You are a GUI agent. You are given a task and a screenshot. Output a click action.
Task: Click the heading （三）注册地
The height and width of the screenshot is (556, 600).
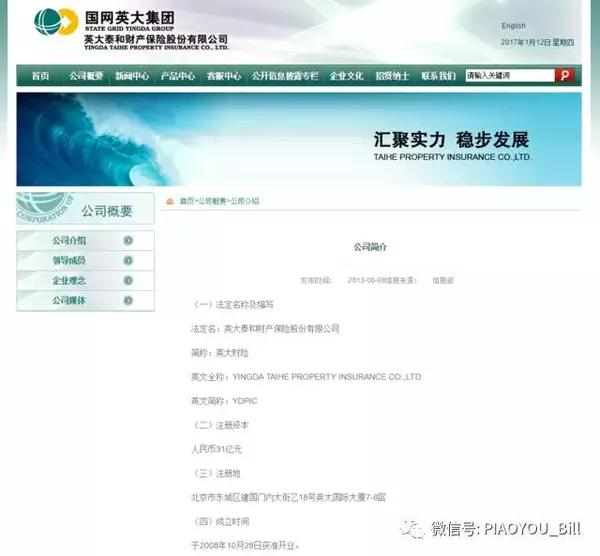tap(216, 473)
